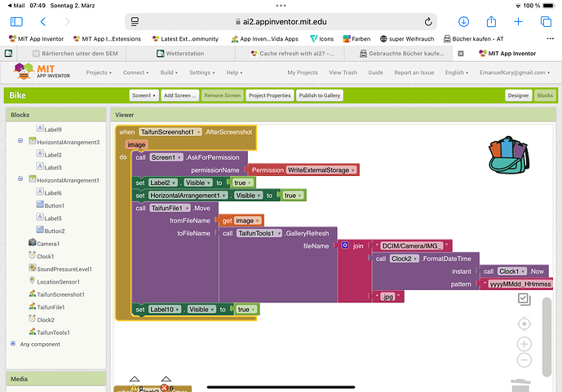Click Publish to Gallery button
The image size is (562, 392).
[320, 95]
